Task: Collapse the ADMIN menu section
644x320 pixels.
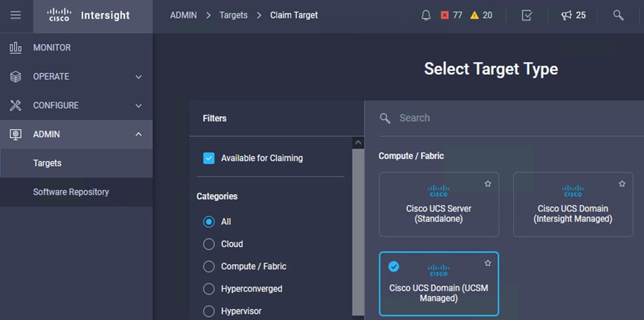Action: click(76, 134)
